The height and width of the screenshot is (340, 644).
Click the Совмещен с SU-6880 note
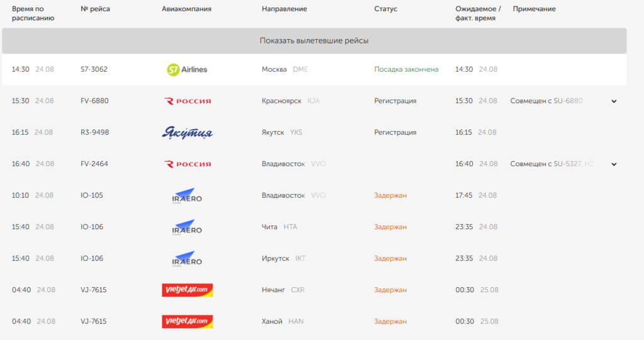pyautogui.click(x=547, y=101)
